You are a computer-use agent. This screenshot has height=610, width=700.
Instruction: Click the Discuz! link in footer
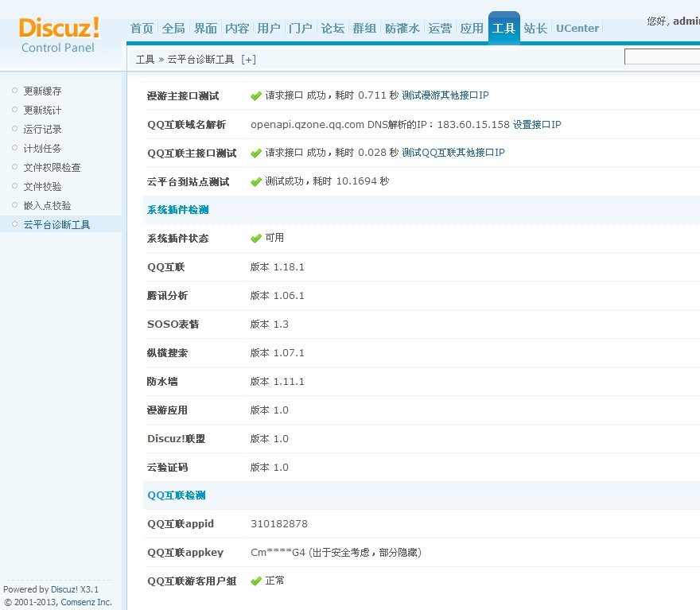(x=64, y=589)
